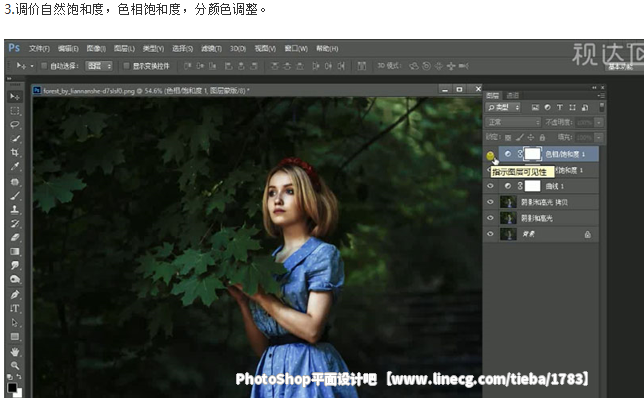Select the Horizontal Type tool
Screen dimensions: 644x398
[x=15, y=308]
